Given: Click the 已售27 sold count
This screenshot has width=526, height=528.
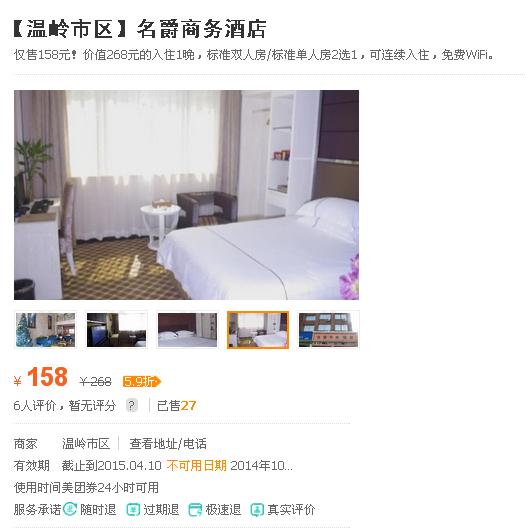Looking at the screenshot, I should [x=176, y=405].
